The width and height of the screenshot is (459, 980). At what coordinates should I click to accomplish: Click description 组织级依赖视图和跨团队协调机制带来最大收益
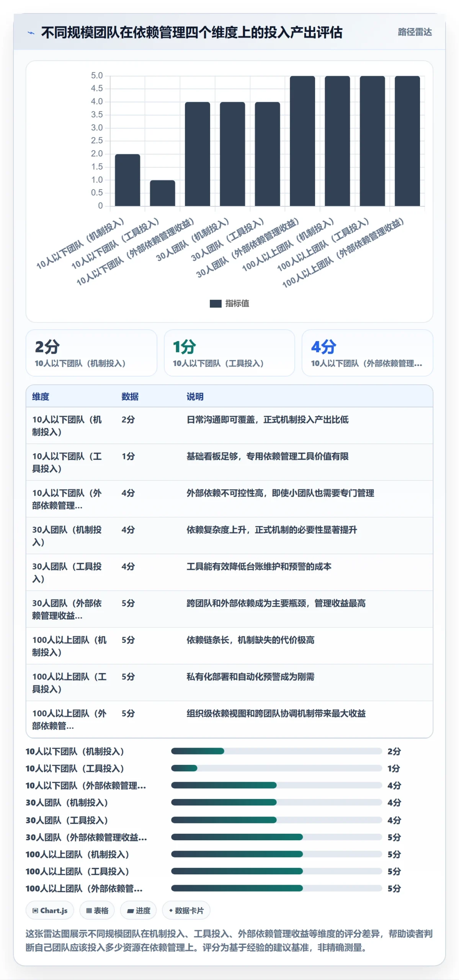[276, 714]
